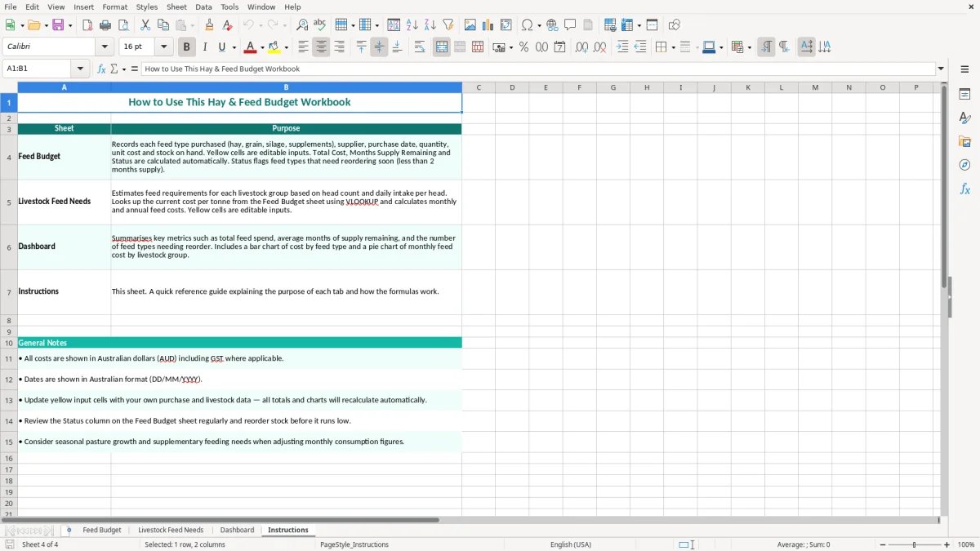Click in the formula input line
This screenshot has height=551, width=980.
(x=538, y=69)
